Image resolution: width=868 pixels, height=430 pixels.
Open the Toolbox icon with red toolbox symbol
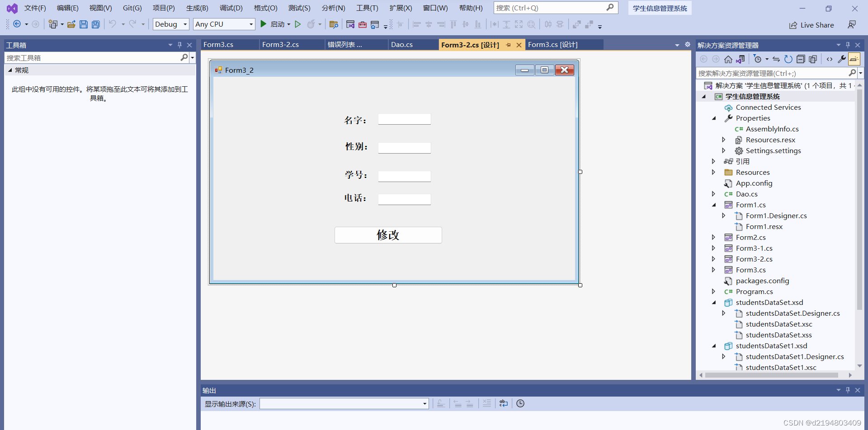click(x=363, y=24)
